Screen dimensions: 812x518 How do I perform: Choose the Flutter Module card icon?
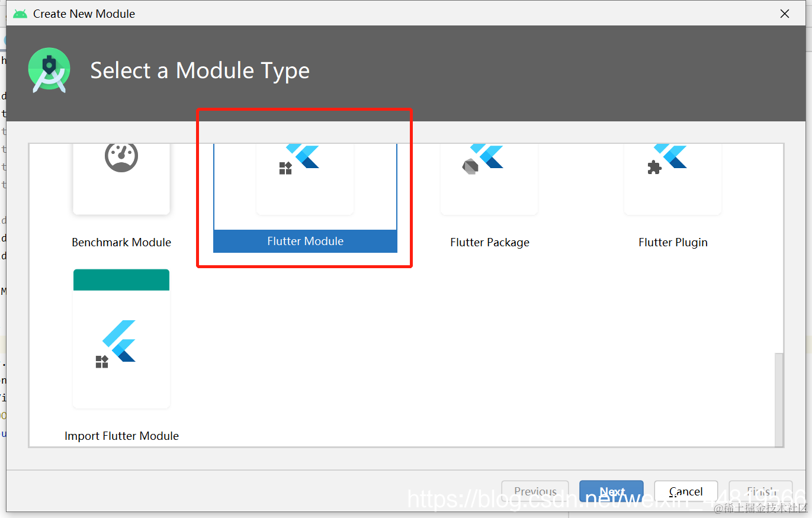pyautogui.click(x=300, y=159)
